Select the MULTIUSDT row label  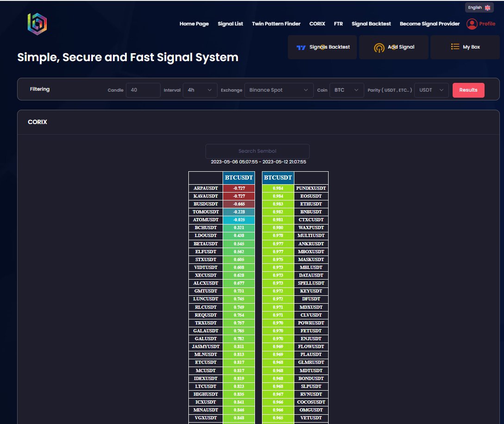(311, 236)
